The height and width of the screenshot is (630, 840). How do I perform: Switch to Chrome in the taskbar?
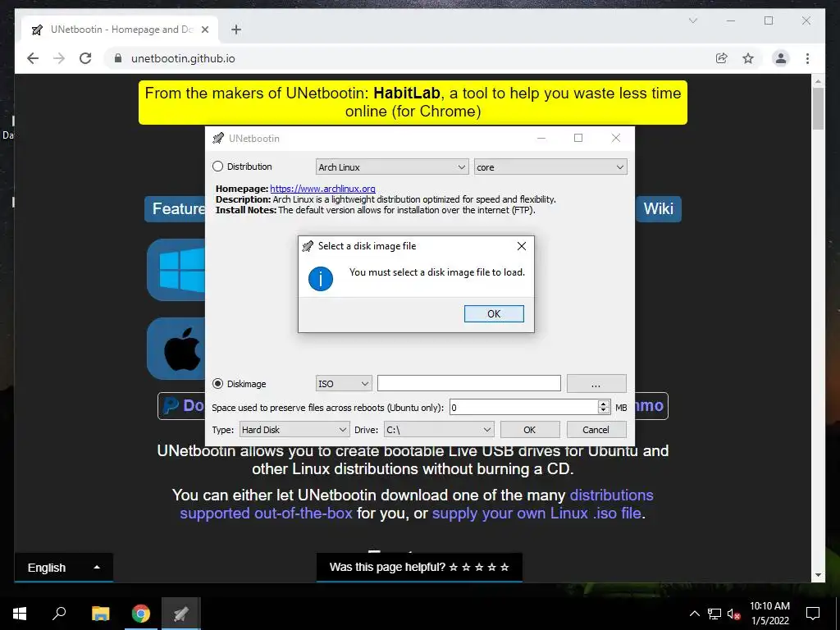pos(141,614)
